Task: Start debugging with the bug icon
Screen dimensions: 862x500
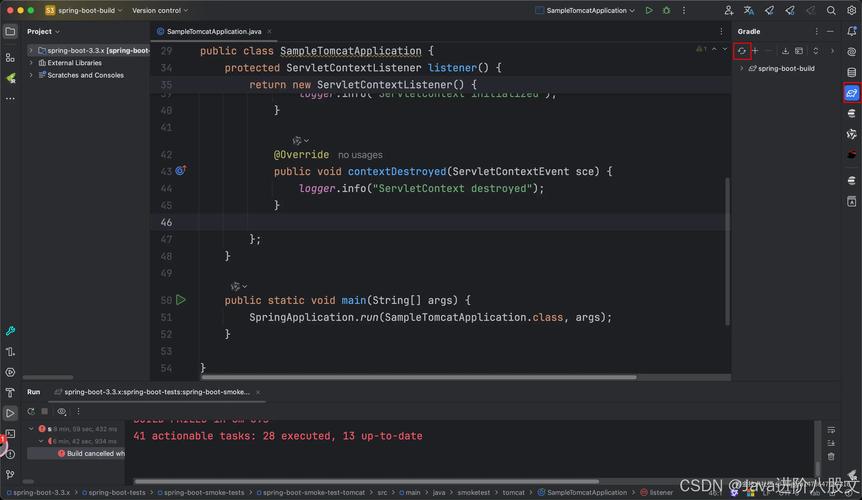Action: pos(665,11)
